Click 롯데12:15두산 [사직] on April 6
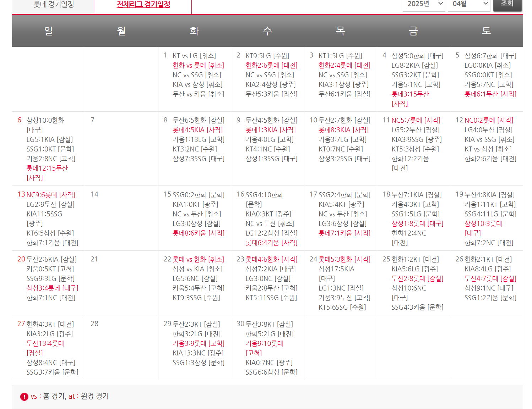532x409 pixels. click(47, 173)
